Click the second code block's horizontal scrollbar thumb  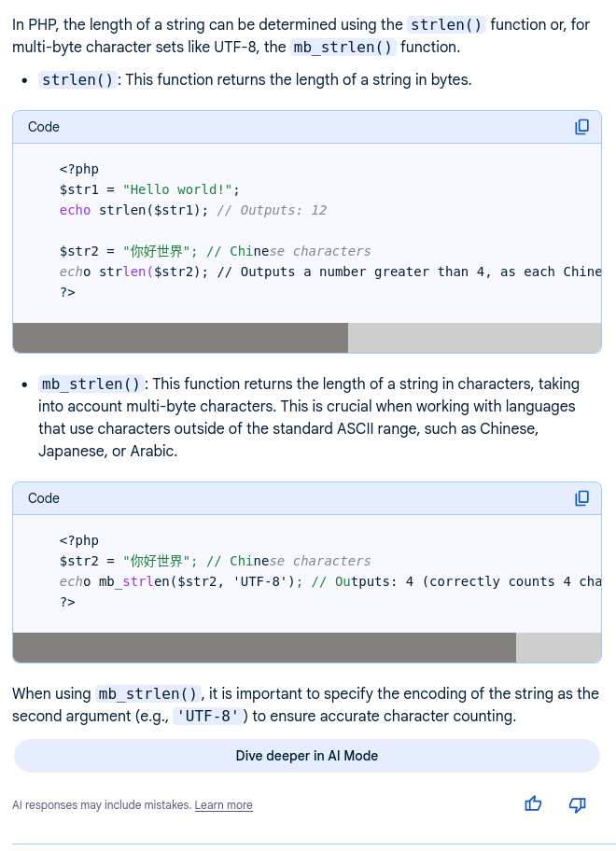(x=264, y=648)
